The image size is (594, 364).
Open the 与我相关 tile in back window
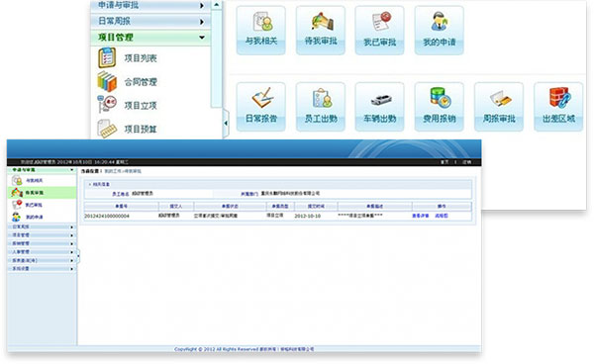click(261, 31)
